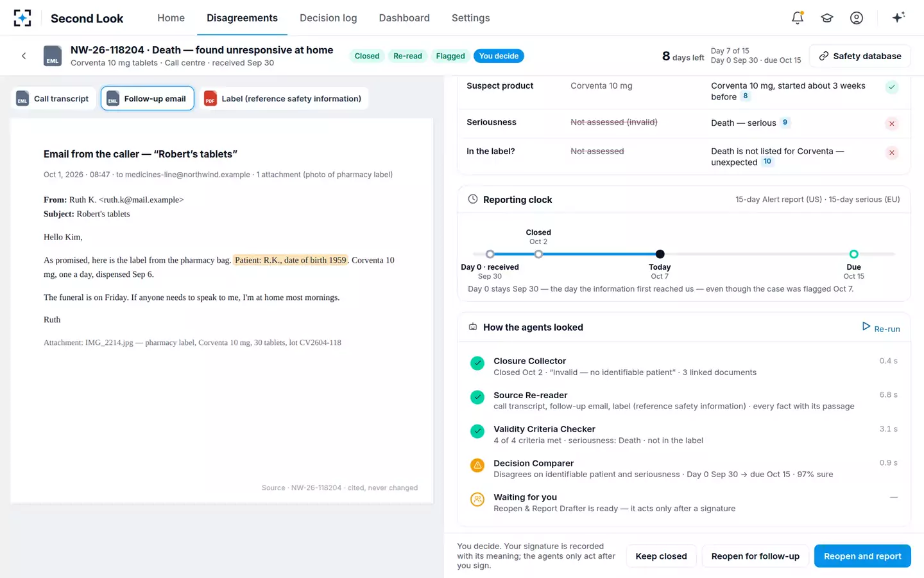This screenshot has height=578, width=924.
Task: Click the highlighted patient R.K. passage
Action: (291, 260)
